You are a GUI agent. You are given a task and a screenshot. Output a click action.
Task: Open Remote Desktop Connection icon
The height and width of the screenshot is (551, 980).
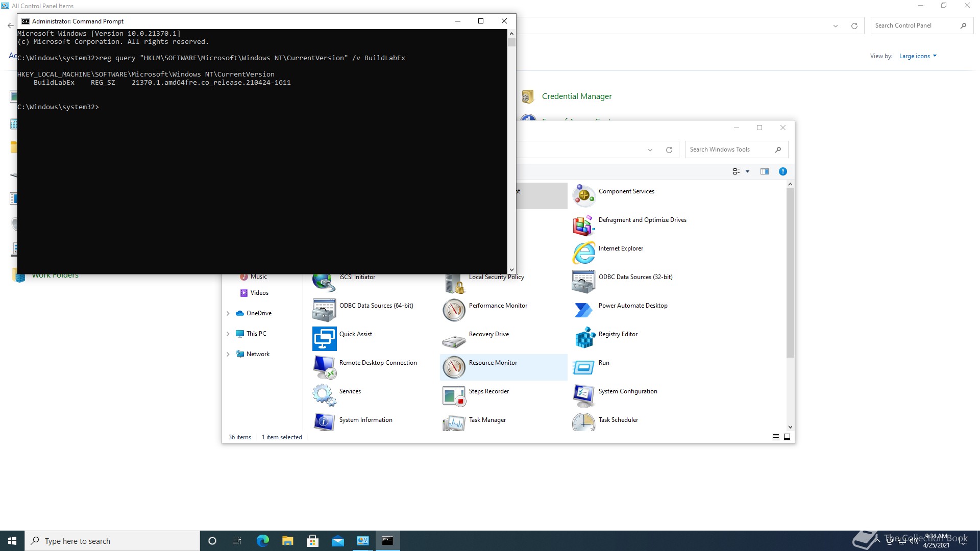324,367
